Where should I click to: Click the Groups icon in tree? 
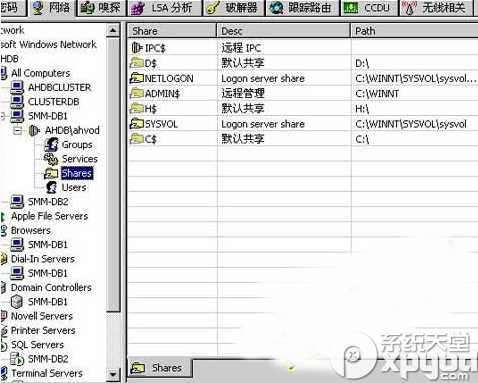[51, 144]
